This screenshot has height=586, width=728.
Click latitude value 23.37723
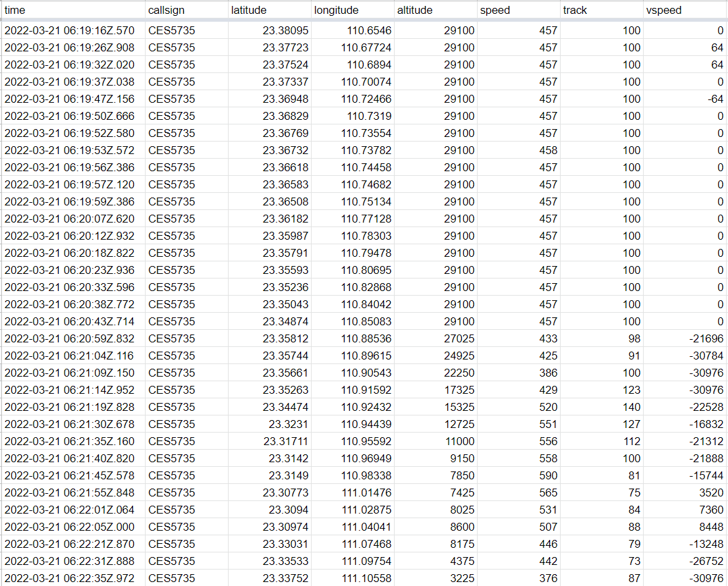pyautogui.click(x=285, y=48)
